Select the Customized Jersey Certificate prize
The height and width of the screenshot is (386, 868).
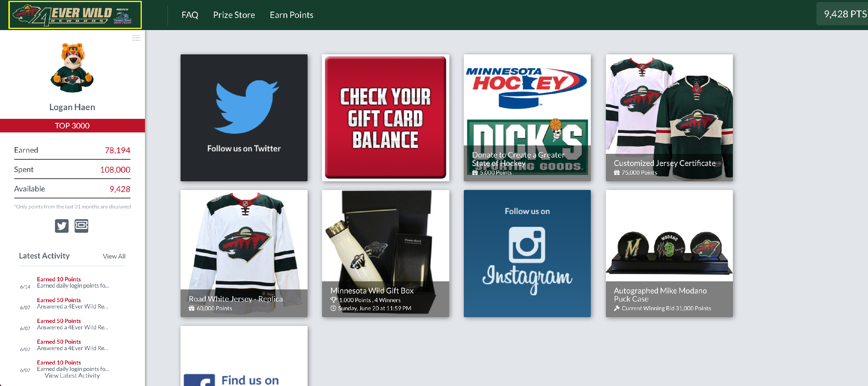pyautogui.click(x=669, y=118)
